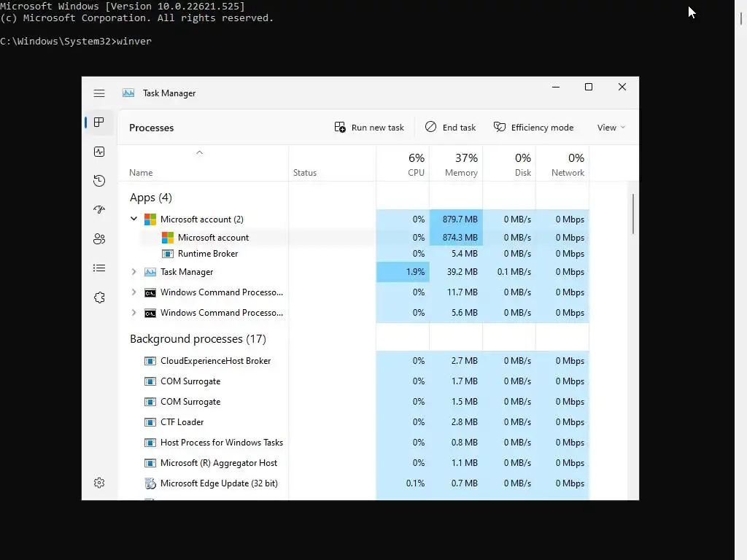Expand the Task Manager process group
This screenshot has width=747, height=560.
coord(134,272)
